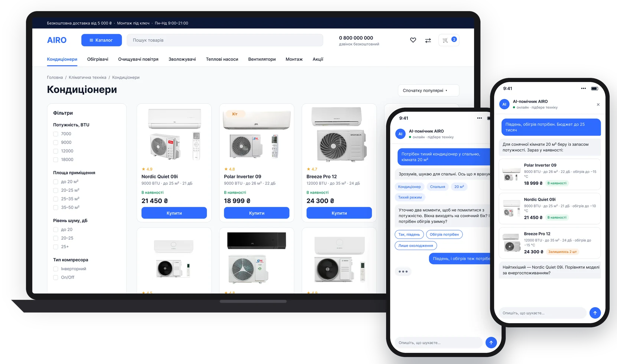Image resolution: width=617 pixels, height=364 pixels.
Task: Open the Спочатку популярні sort dropdown
Action: 428,91
